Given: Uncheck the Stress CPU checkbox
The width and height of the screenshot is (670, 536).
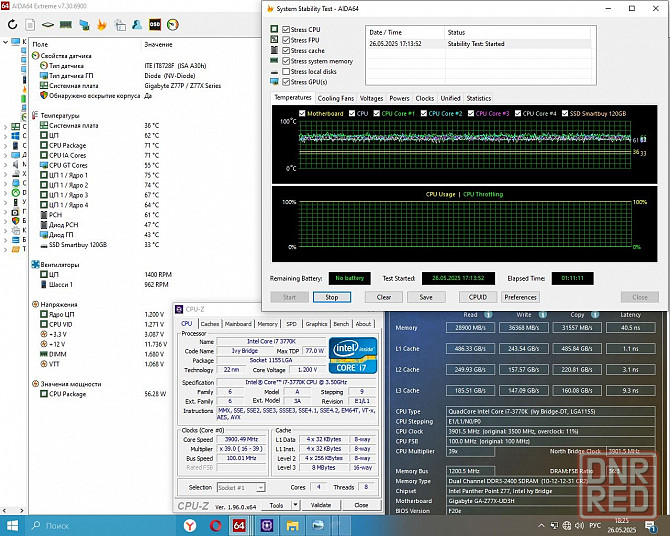Looking at the screenshot, I should [x=286, y=29].
